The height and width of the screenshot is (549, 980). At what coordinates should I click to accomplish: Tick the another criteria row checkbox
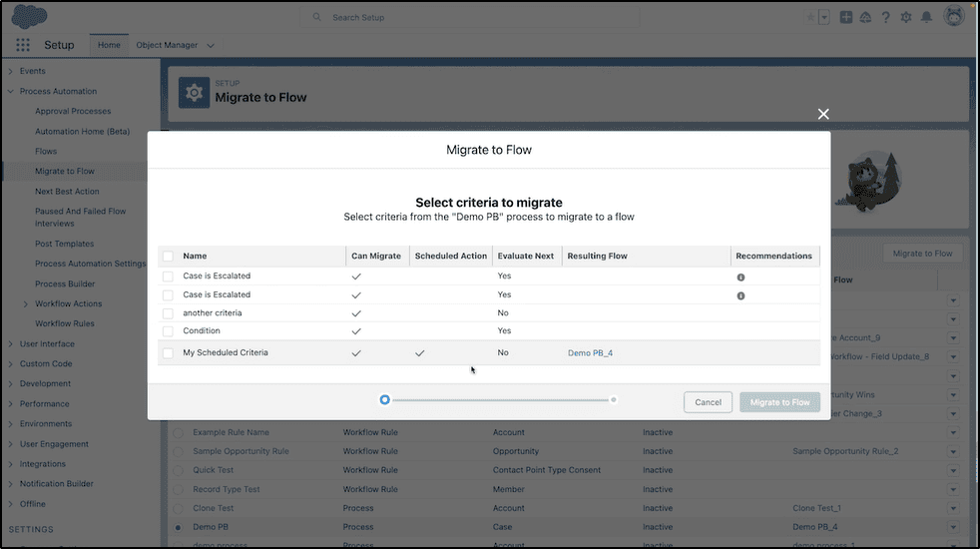tap(168, 313)
